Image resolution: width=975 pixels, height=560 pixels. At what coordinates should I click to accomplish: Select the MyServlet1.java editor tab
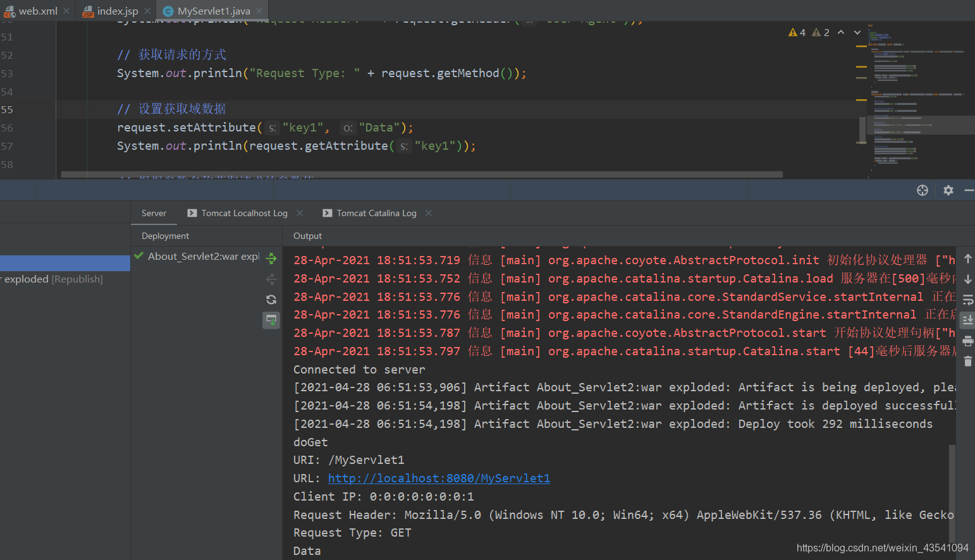click(214, 11)
